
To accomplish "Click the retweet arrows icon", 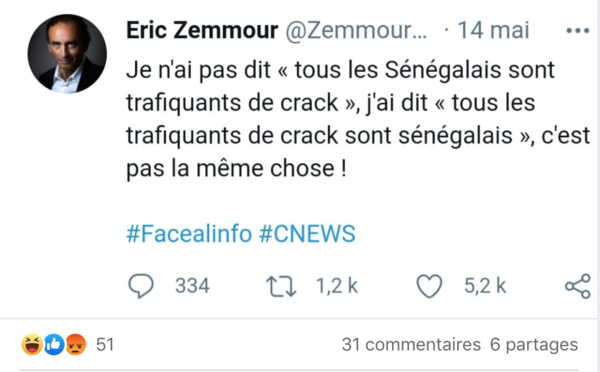I will (281, 287).
